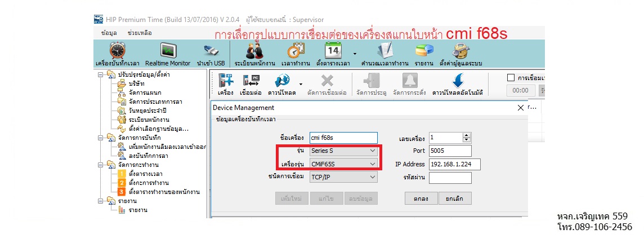Select จัดการแผนก in the tree
This screenshot has height=238, width=644.
(145, 92)
